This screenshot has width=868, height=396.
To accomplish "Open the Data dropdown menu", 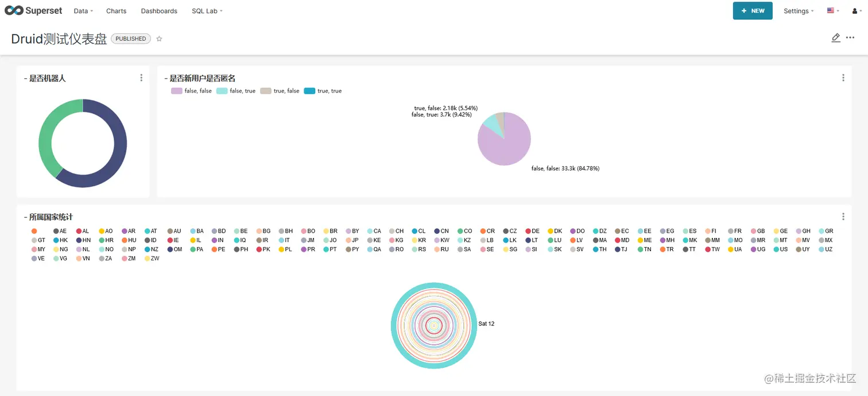I will pos(83,11).
